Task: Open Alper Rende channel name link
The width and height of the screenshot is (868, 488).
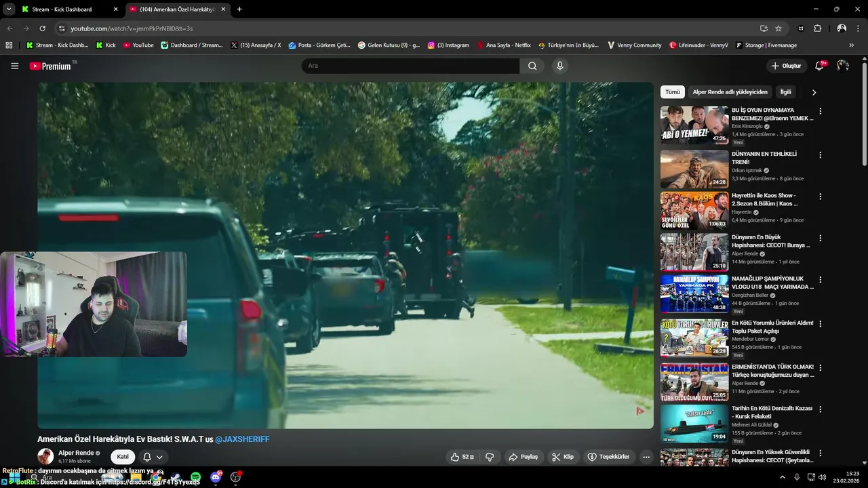Action: click(76, 453)
